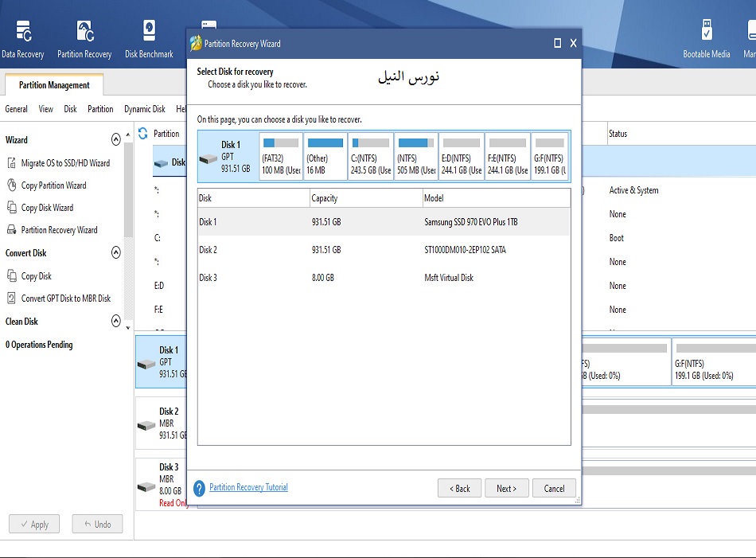
Task: Refresh the partition list using the refresh icon
Action: [x=143, y=134]
